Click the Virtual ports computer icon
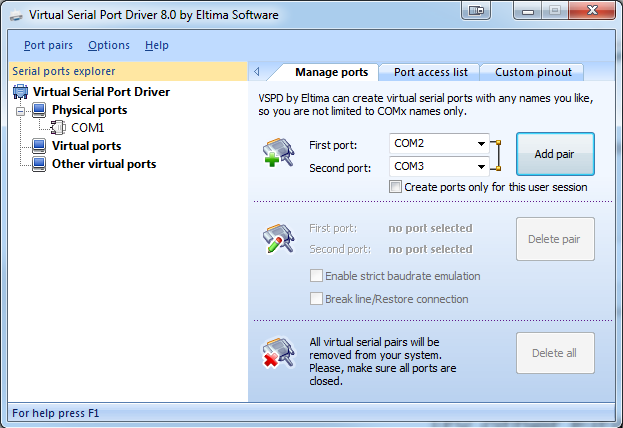The width and height of the screenshot is (623, 428). pos(39,146)
